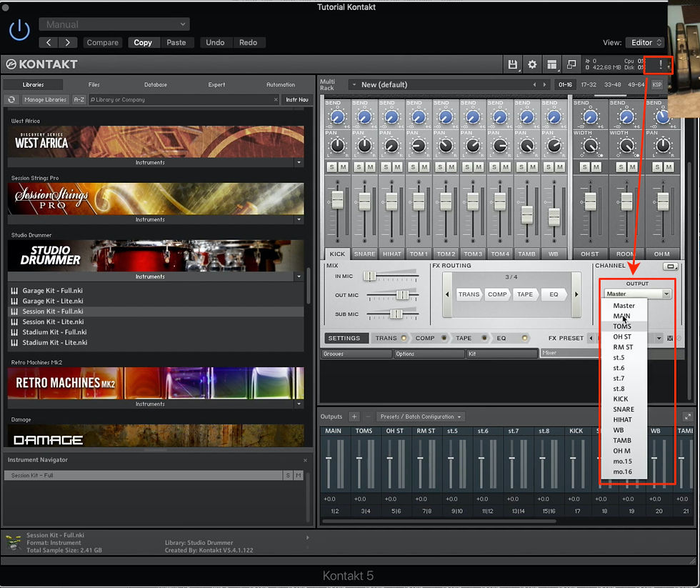Click the Library or Company search field
Screen dimensions: 700x588
(184, 99)
